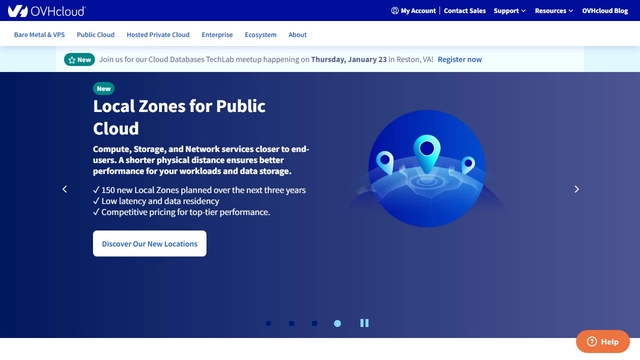The width and height of the screenshot is (640, 360).
Task: Go to previous carousel slide arrow
Action: tap(64, 189)
